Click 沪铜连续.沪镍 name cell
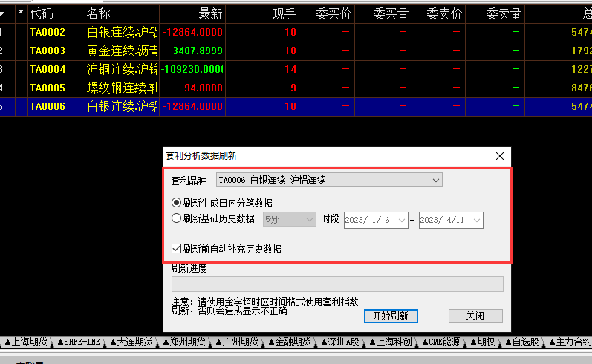Screen dimensions: 592x364 point(123,70)
